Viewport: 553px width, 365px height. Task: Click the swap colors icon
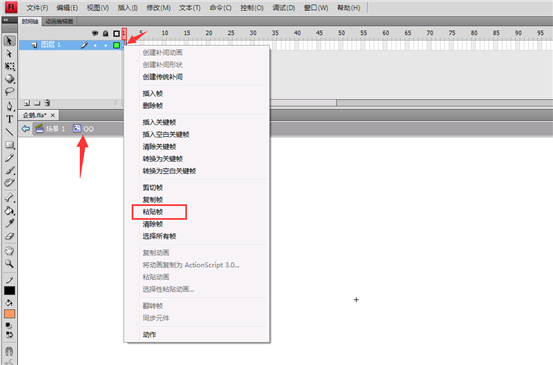(9, 334)
